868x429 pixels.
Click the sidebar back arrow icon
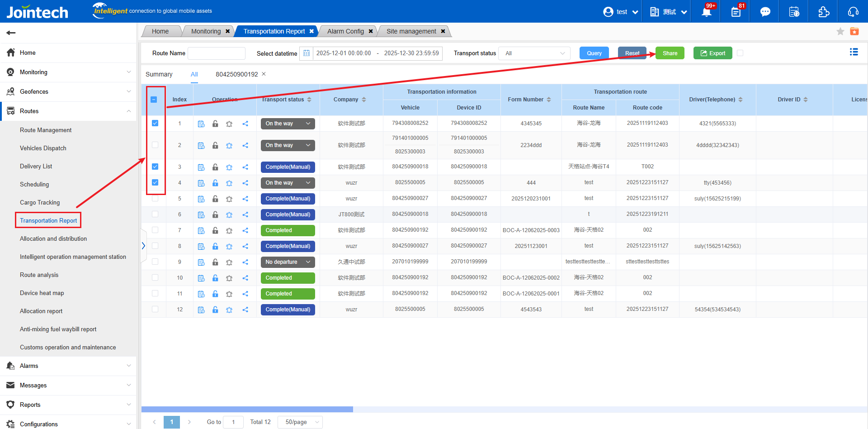[11, 33]
